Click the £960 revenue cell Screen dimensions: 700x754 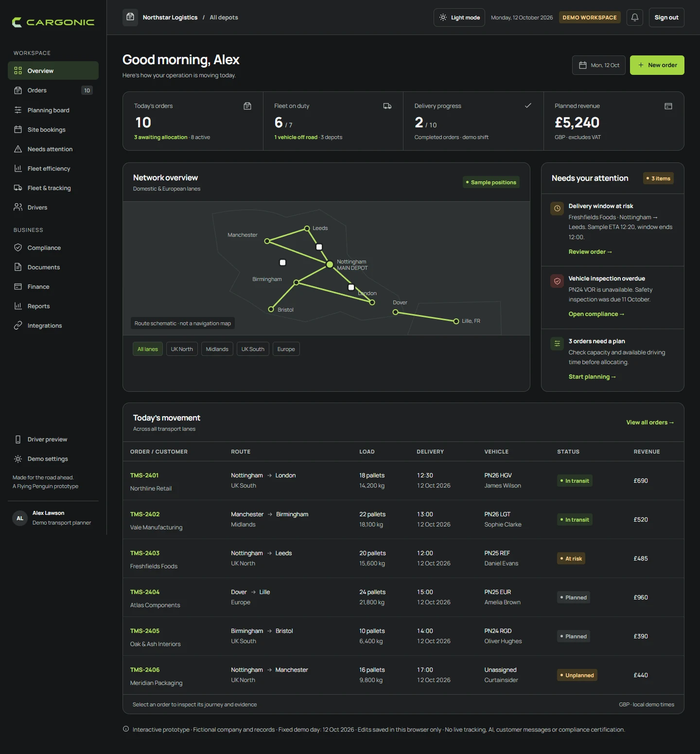[x=641, y=597]
